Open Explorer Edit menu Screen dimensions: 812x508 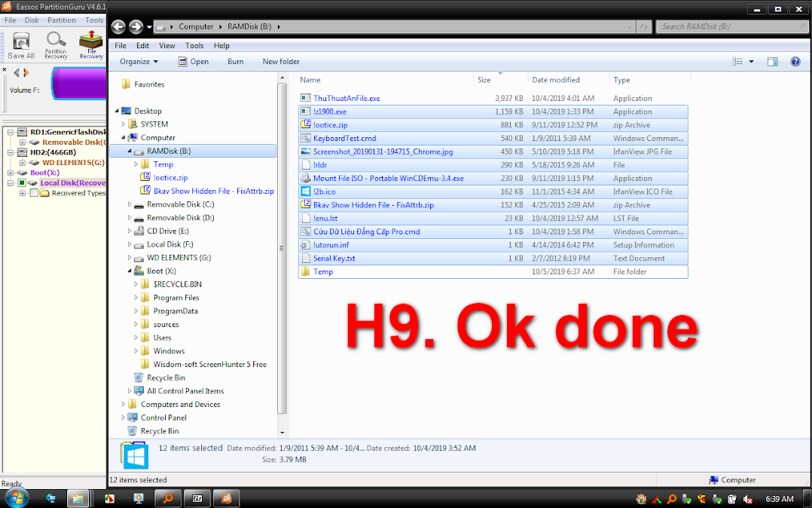pyautogui.click(x=142, y=46)
